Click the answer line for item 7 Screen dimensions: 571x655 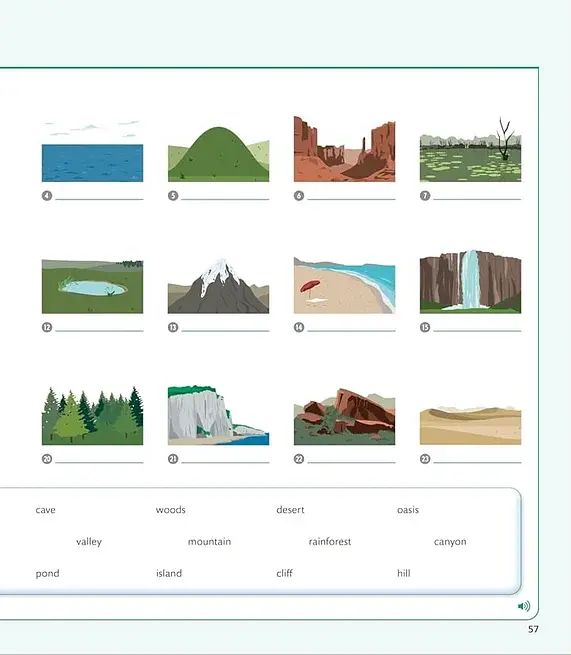[477, 199]
